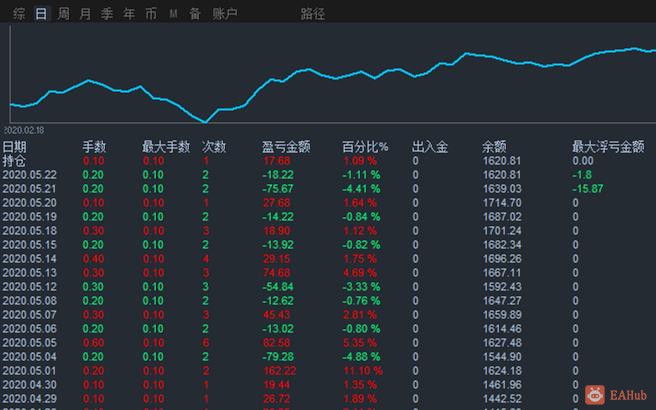This screenshot has height=410, width=656.
Task: Open the 币 currency tab
Action: pyautogui.click(x=151, y=14)
